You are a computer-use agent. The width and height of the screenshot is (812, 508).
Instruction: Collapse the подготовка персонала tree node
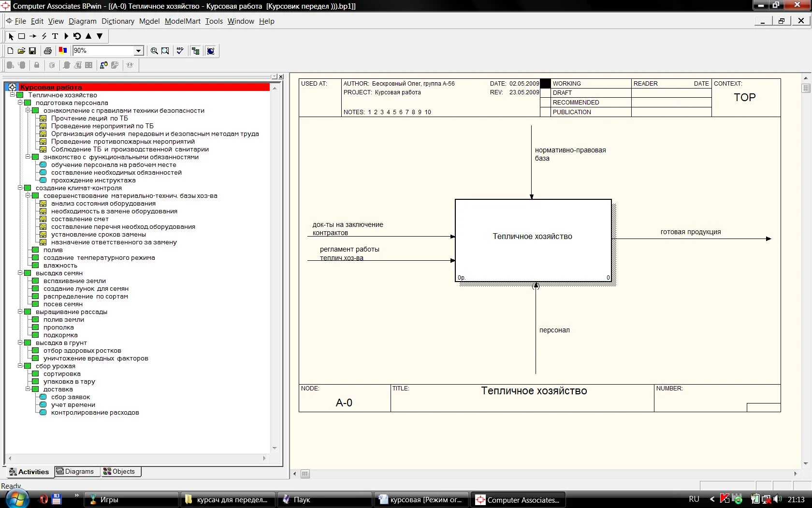click(20, 103)
